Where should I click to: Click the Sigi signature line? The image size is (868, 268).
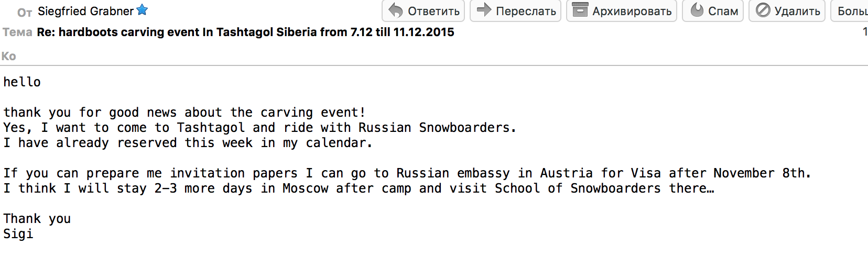pos(18,234)
